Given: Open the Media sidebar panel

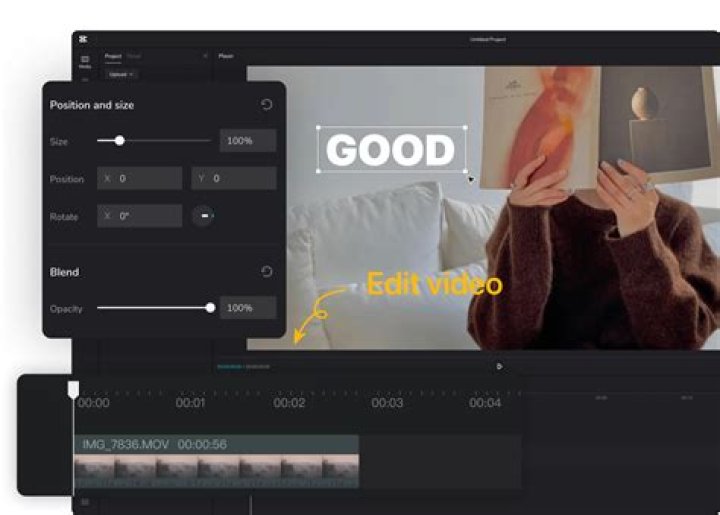Looking at the screenshot, I should pyautogui.click(x=85, y=62).
